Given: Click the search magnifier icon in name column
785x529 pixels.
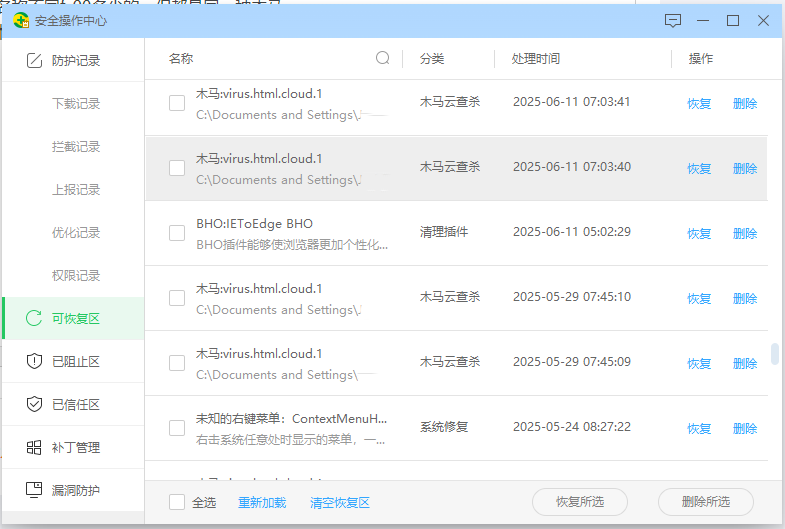Looking at the screenshot, I should click(382, 58).
